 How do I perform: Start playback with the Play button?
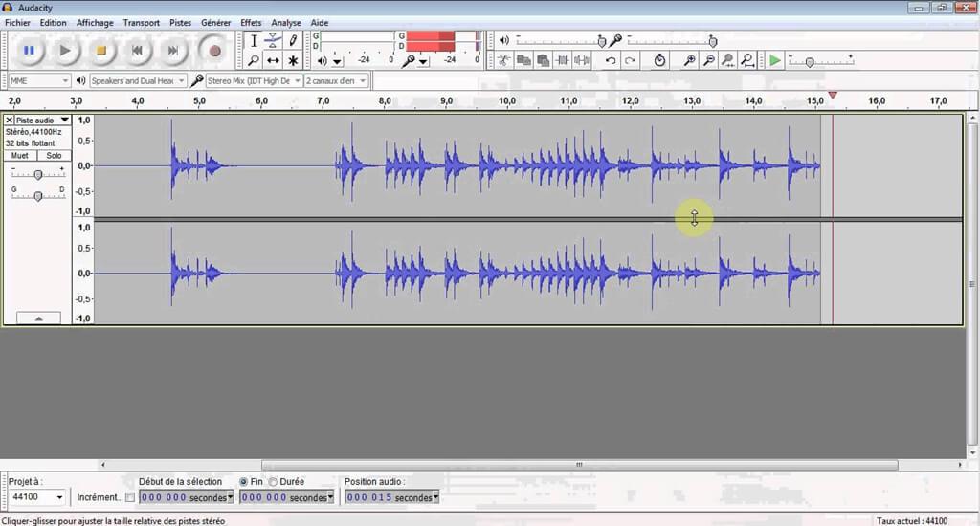click(x=65, y=51)
